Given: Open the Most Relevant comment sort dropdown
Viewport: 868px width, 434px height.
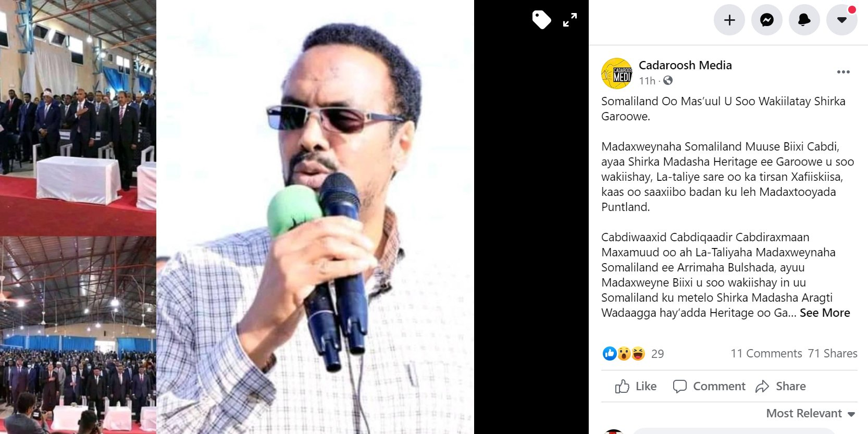Looking at the screenshot, I should [x=811, y=413].
